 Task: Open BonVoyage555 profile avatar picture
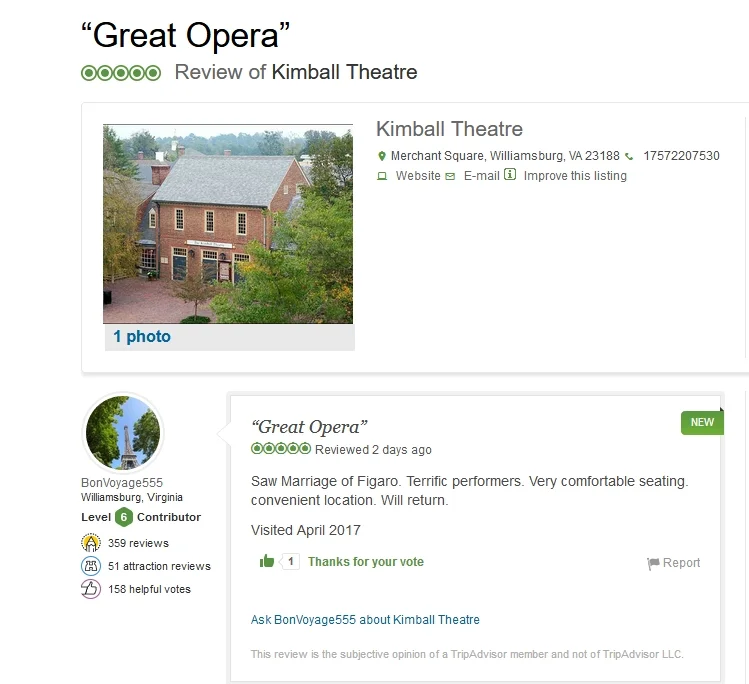(123, 432)
